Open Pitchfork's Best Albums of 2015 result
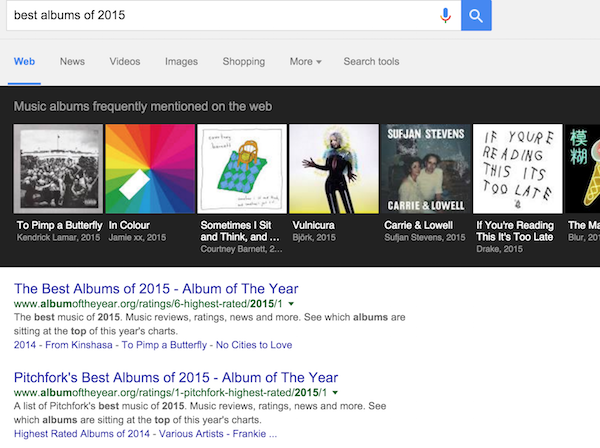The image size is (600, 448). [176, 377]
